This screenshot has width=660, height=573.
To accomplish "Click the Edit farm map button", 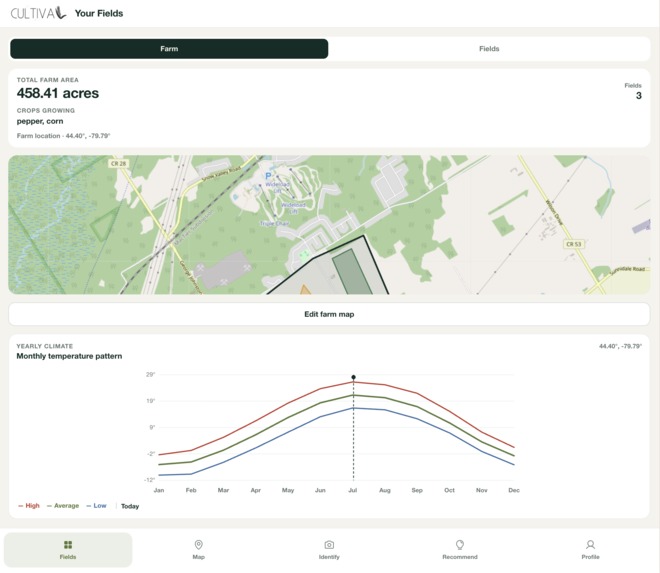I will coord(329,314).
